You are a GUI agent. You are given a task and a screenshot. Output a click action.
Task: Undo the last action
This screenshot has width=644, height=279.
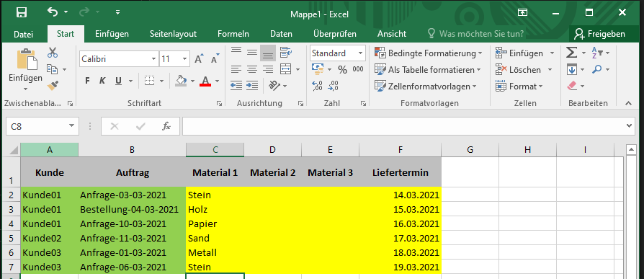coord(53,12)
